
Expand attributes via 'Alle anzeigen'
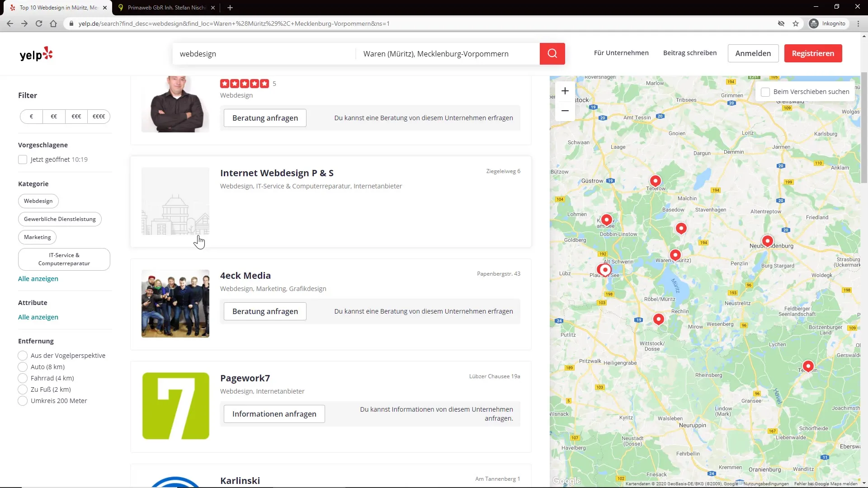(38, 317)
